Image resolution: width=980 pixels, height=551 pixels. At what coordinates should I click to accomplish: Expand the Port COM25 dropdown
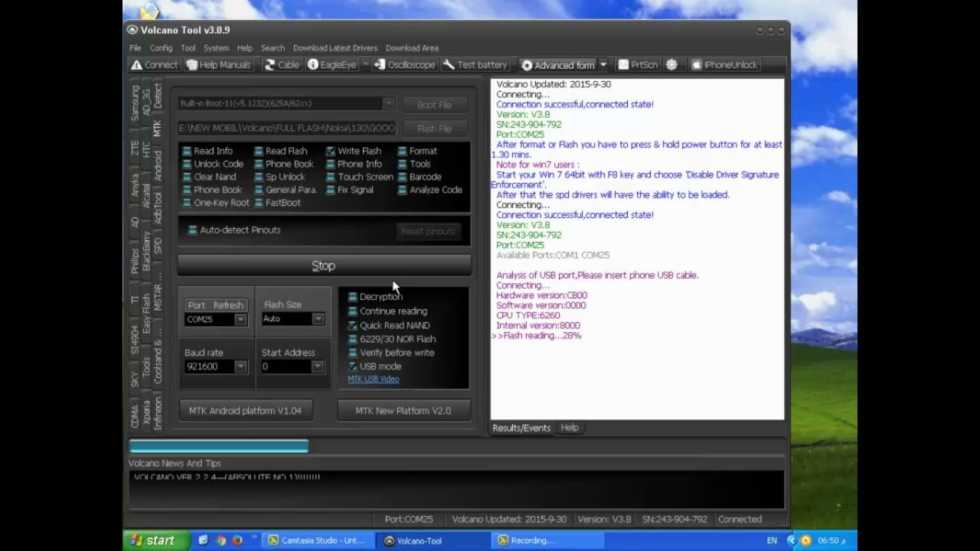tap(240, 319)
